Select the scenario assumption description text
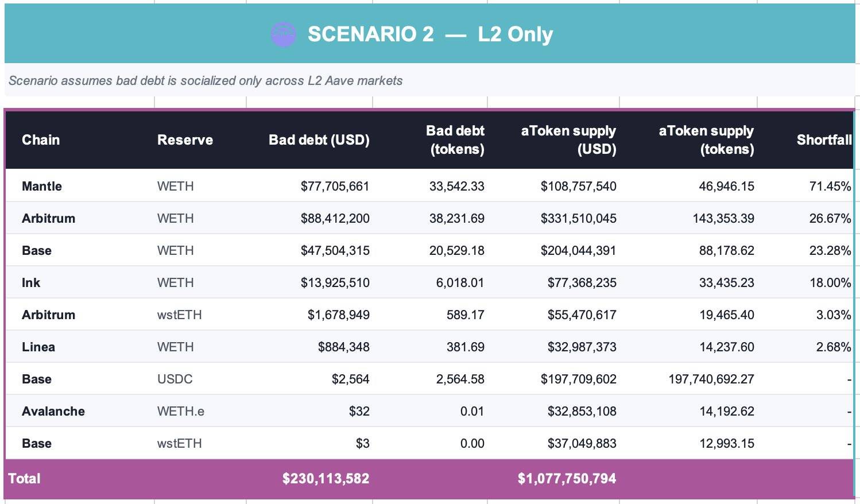Screen dimensions: 860x504 (206, 81)
